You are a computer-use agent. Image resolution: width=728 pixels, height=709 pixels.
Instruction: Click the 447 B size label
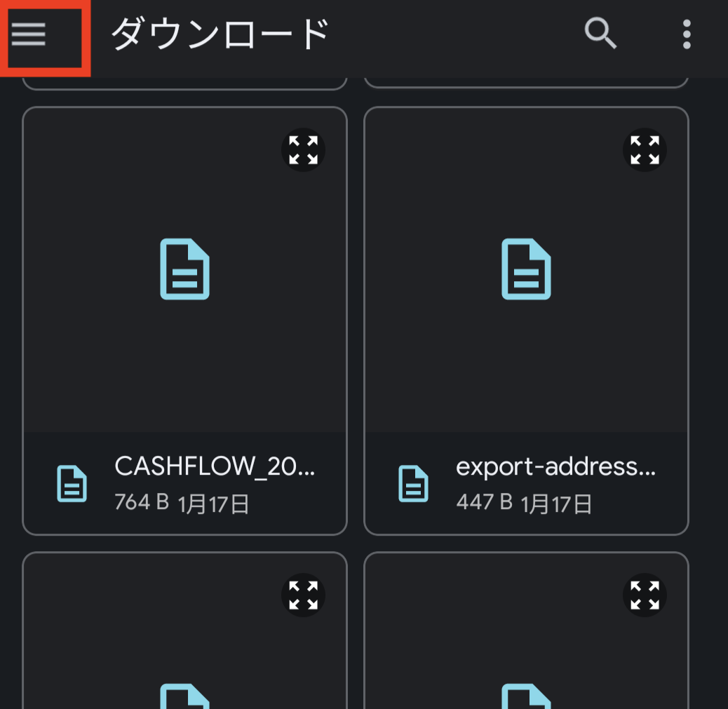(x=484, y=502)
